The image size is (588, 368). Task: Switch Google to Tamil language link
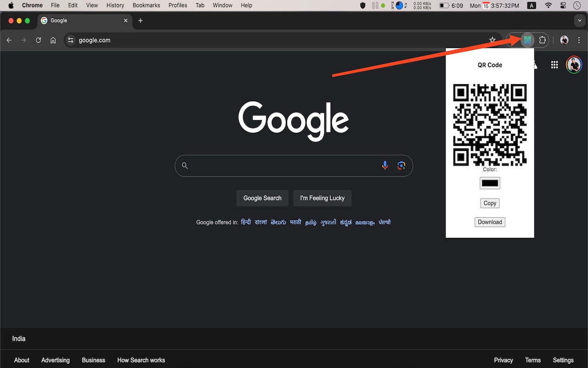[311, 222]
